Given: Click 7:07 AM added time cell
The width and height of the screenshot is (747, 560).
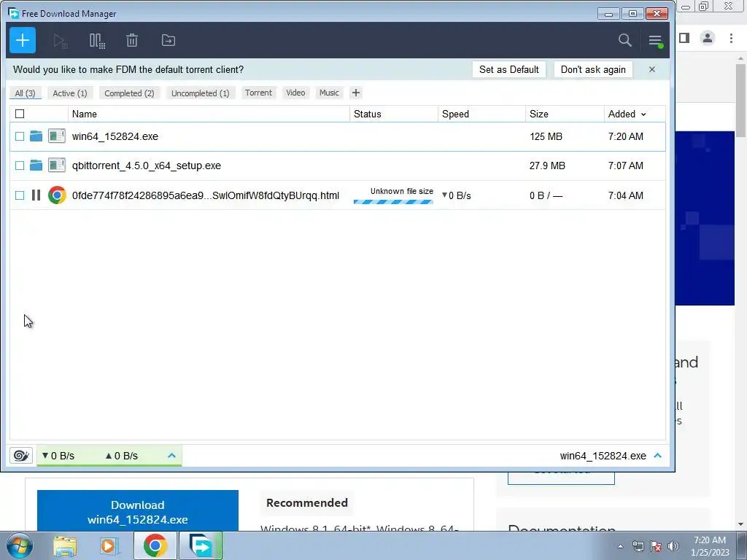Looking at the screenshot, I should pyautogui.click(x=625, y=166).
